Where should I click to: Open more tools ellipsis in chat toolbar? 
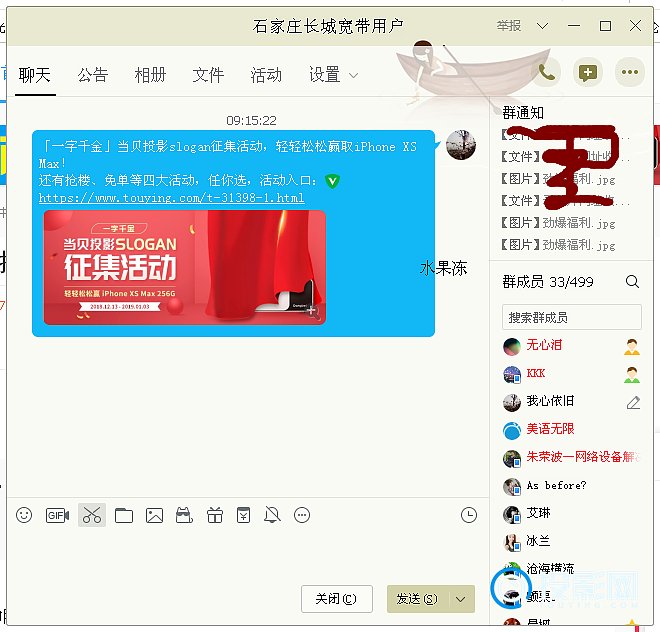point(302,515)
